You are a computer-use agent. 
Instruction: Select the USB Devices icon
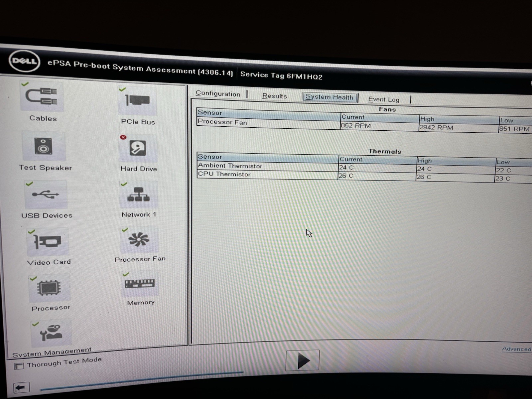(x=46, y=195)
